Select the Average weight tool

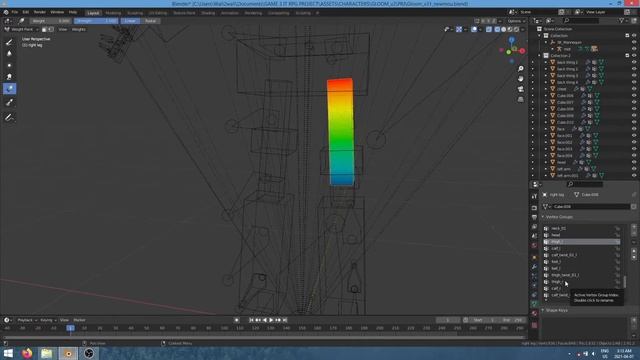pos(9,65)
